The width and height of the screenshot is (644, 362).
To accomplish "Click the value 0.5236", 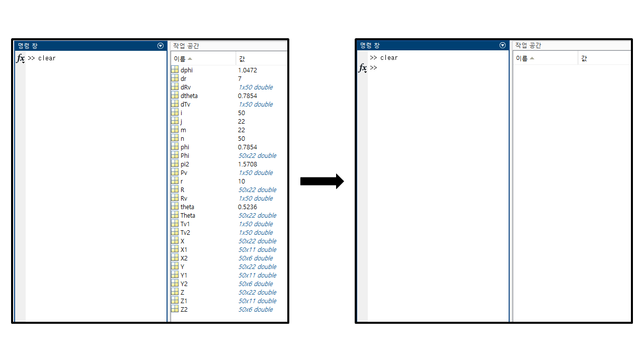I will point(248,207).
